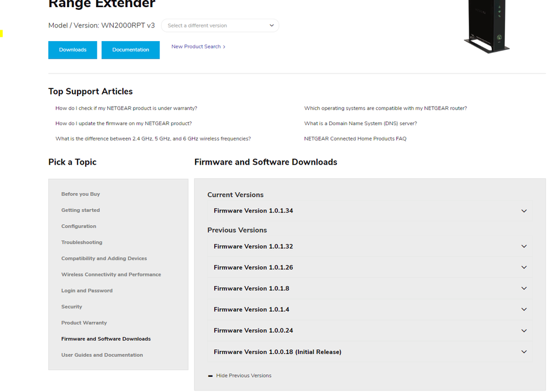
Task: Click Firmware Version 1.0.1.8 title text
Action: click(251, 288)
